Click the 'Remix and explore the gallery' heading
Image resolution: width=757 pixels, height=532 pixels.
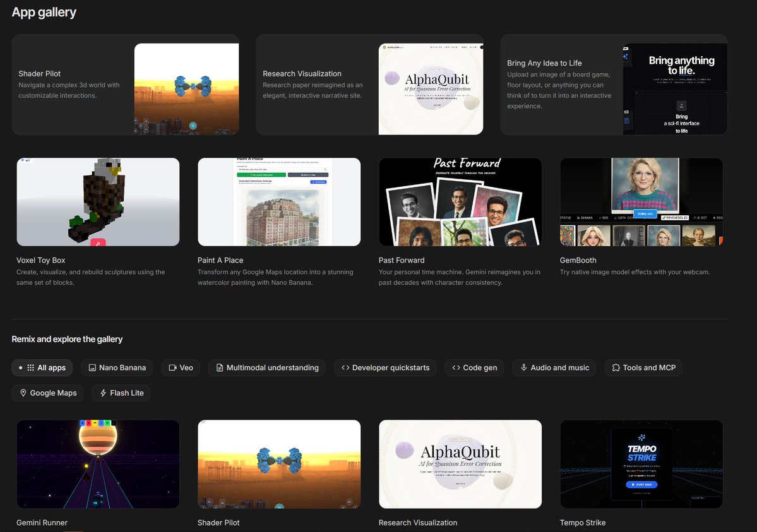pyautogui.click(x=67, y=339)
